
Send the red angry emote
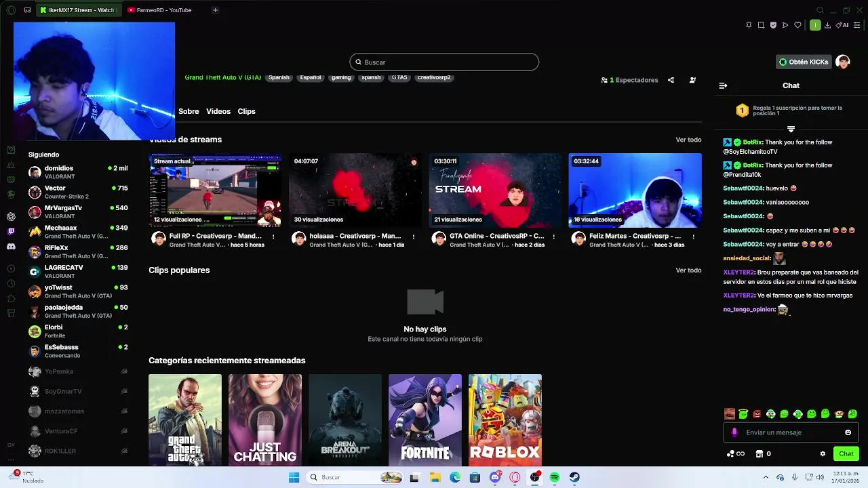click(757, 413)
